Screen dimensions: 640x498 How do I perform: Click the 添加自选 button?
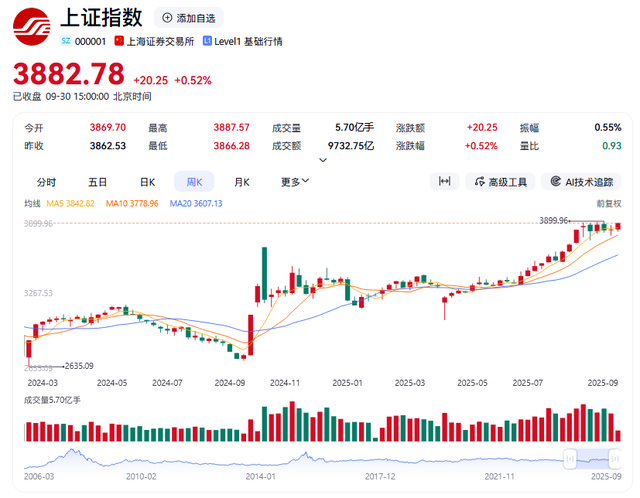click(189, 18)
